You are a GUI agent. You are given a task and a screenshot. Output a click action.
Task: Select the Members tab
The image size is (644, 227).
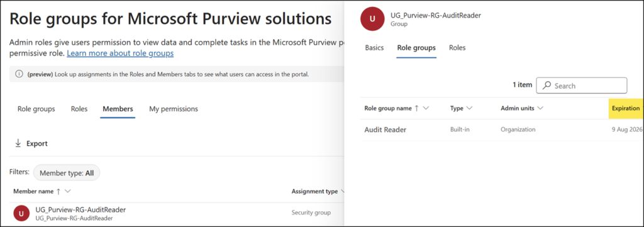click(x=118, y=109)
